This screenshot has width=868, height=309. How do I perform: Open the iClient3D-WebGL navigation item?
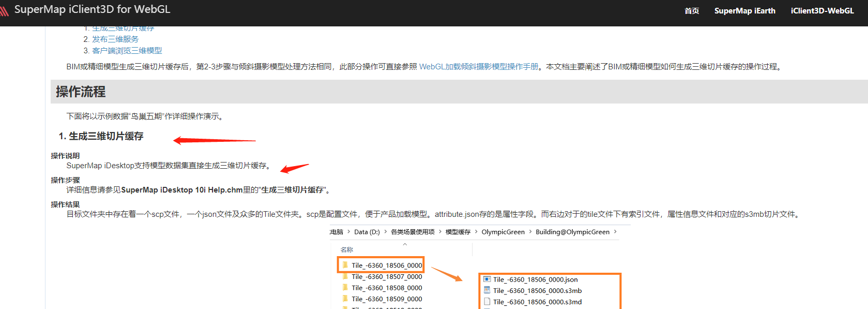(823, 11)
